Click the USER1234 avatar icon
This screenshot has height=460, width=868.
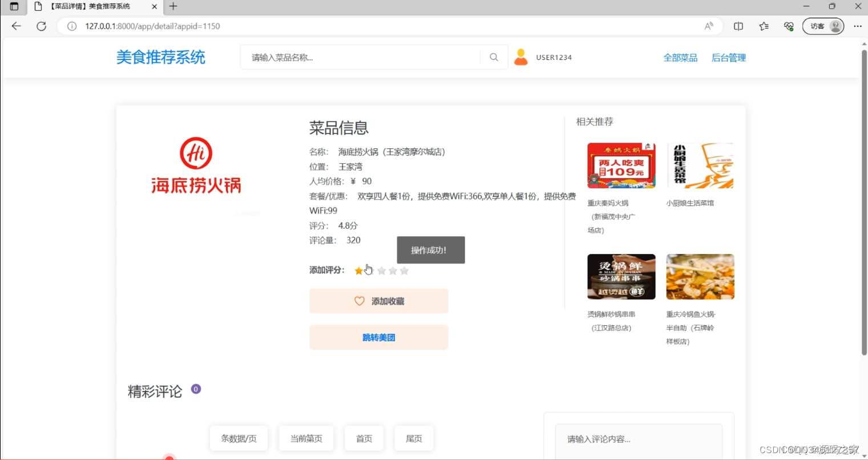coord(521,57)
